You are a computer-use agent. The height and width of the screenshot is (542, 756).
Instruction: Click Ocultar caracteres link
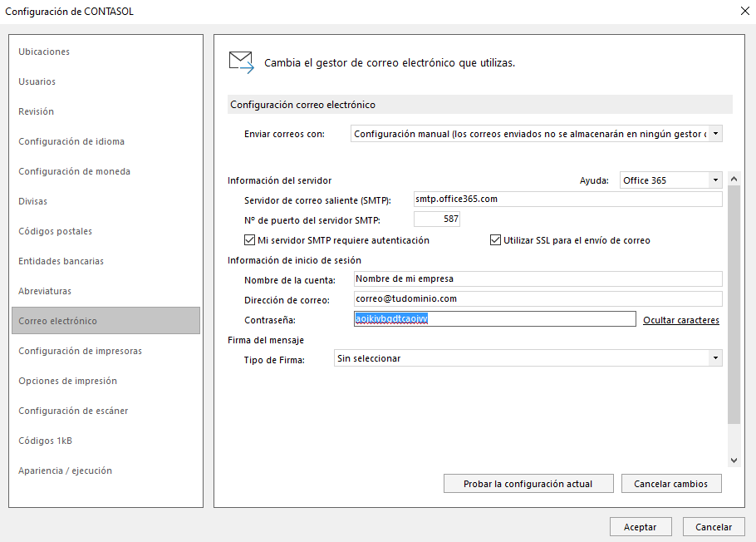click(680, 320)
